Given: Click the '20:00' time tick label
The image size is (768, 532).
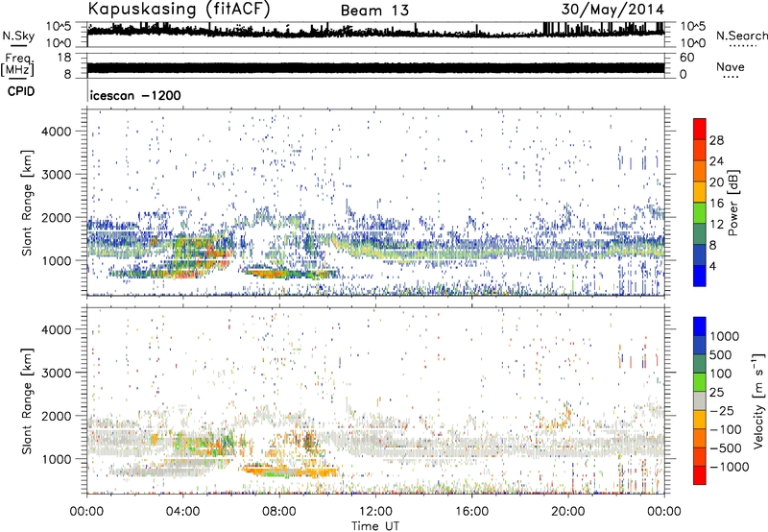Looking at the screenshot, I should click(x=568, y=512).
